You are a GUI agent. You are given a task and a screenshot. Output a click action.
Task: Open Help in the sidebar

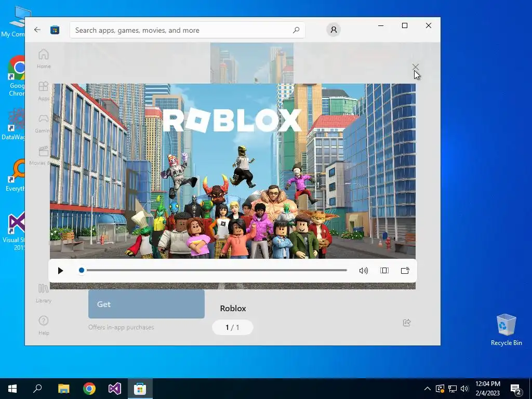pos(44,325)
